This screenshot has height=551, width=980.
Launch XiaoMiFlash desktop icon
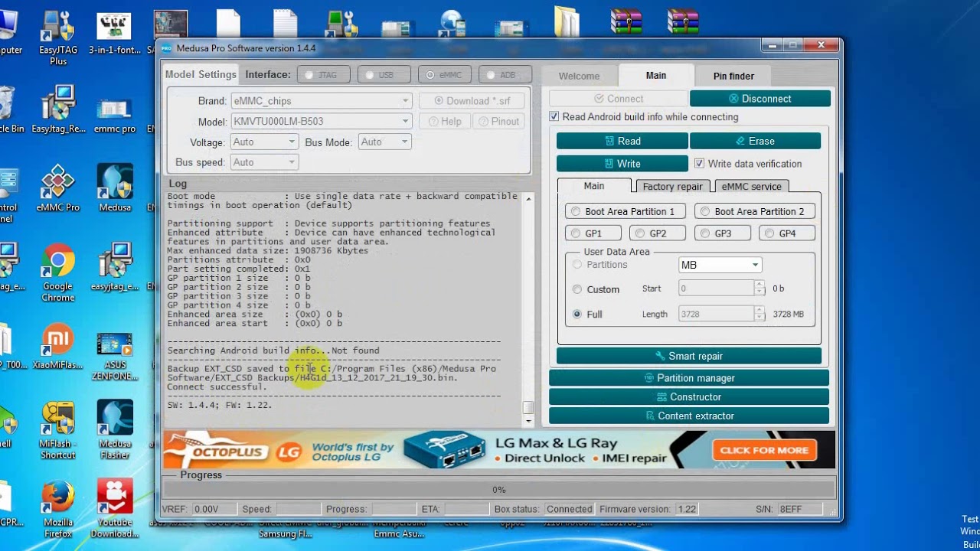58,347
